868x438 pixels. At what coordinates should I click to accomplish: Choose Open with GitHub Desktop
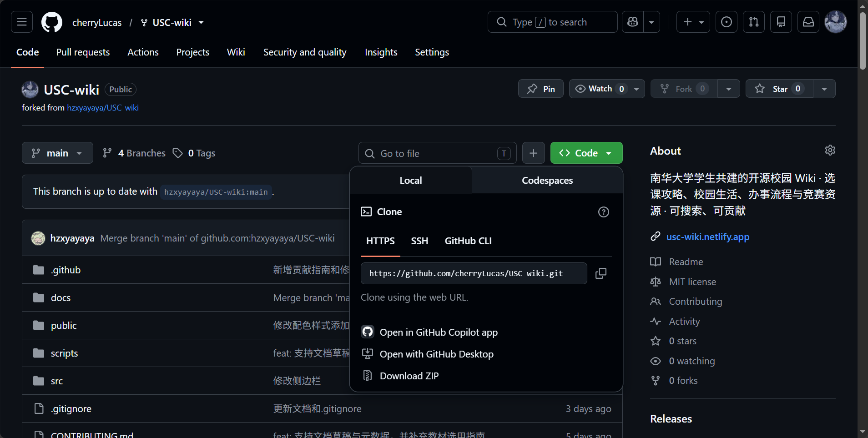pyautogui.click(x=436, y=354)
